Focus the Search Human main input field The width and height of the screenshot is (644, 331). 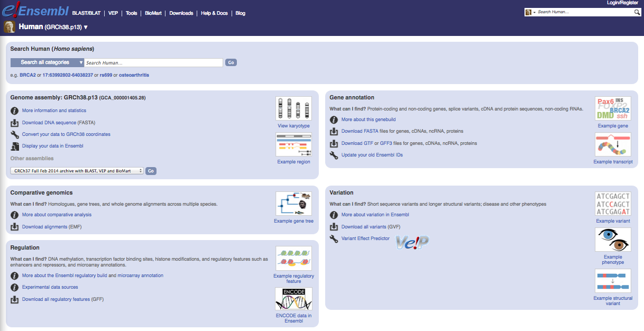tap(154, 62)
